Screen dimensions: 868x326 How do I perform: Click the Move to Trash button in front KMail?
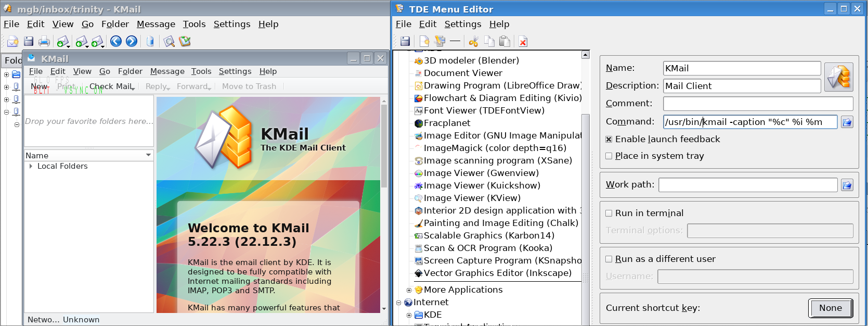[249, 86]
